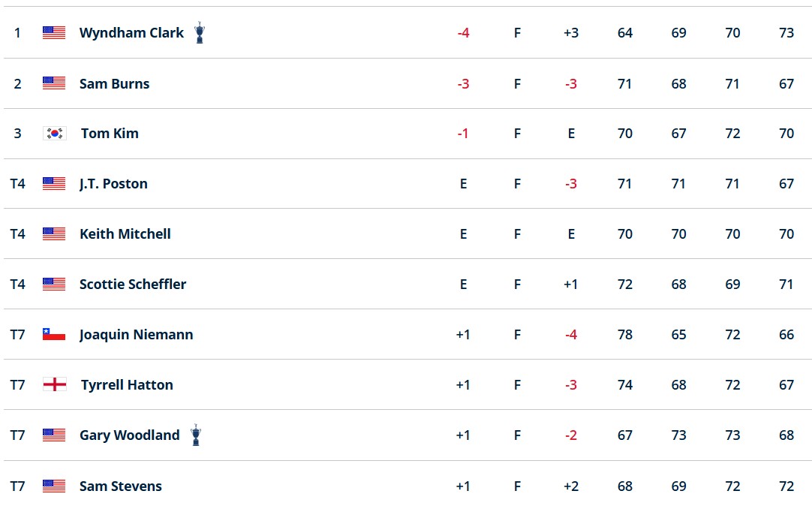Click the USA flag beside Sam Stevens
This screenshot has width=812, height=512.
pyautogui.click(x=54, y=486)
